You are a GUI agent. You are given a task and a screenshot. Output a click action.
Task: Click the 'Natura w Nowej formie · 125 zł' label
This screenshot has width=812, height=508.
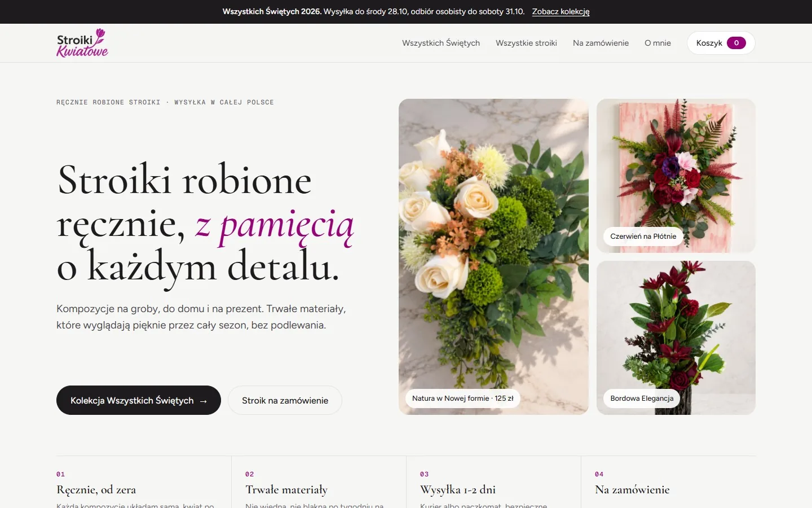(463, 398)
